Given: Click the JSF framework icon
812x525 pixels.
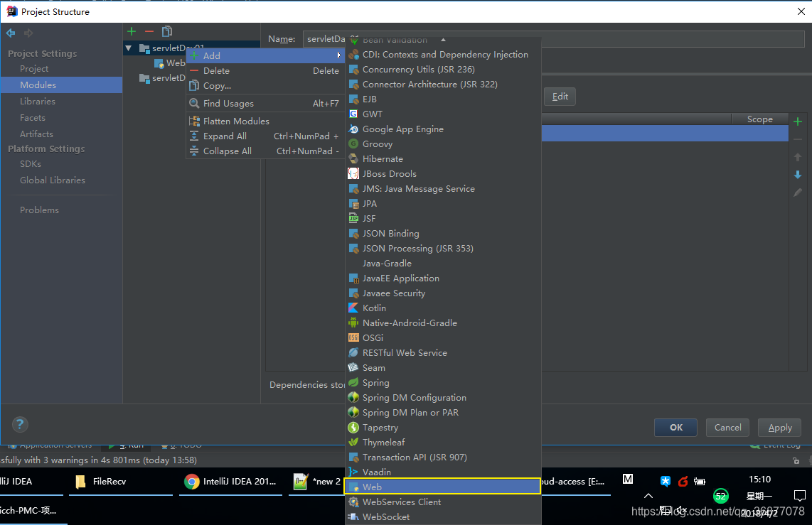Looking at the screenshot, I should click(353, 218).
